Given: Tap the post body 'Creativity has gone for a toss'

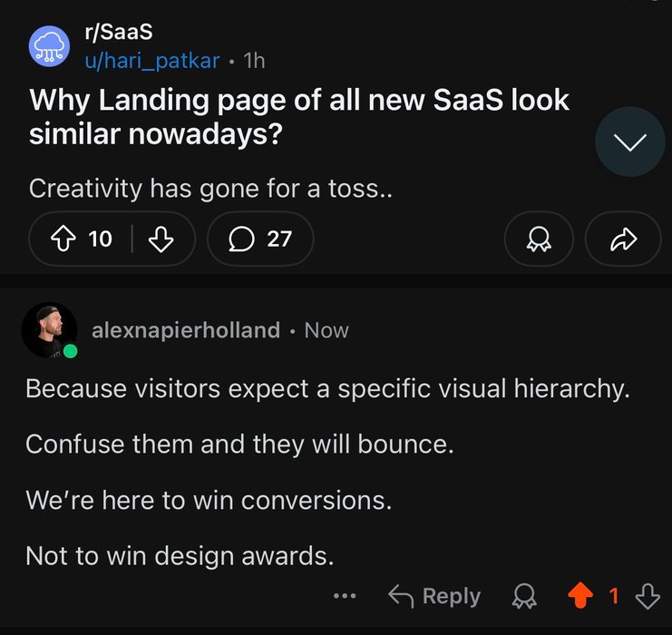Looking at the screenshot, I should pos(210,189).
